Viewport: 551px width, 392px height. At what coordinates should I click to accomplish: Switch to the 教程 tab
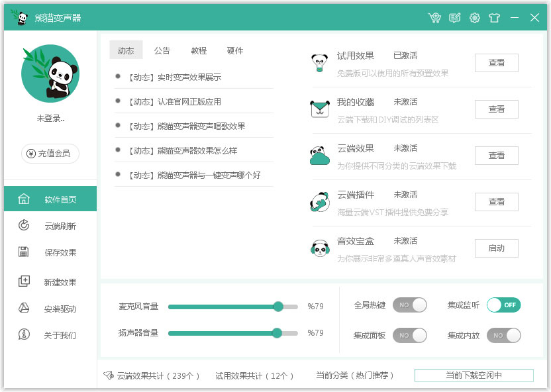tap(198, 50)
